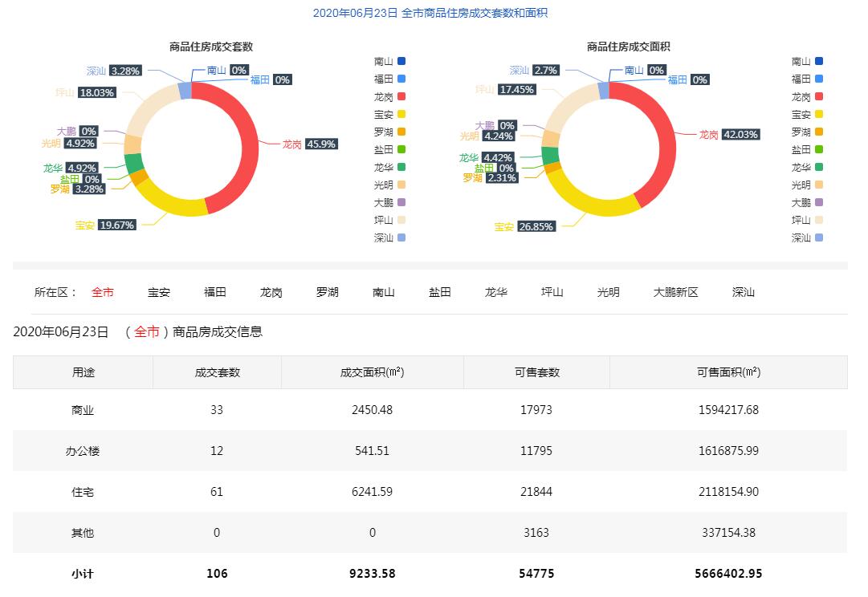Image resolution: width=868 pixels, height=597 pixels.
Task: Click 南山 blue legend dot in 成交套数 chart
Action: pos(401,61)
